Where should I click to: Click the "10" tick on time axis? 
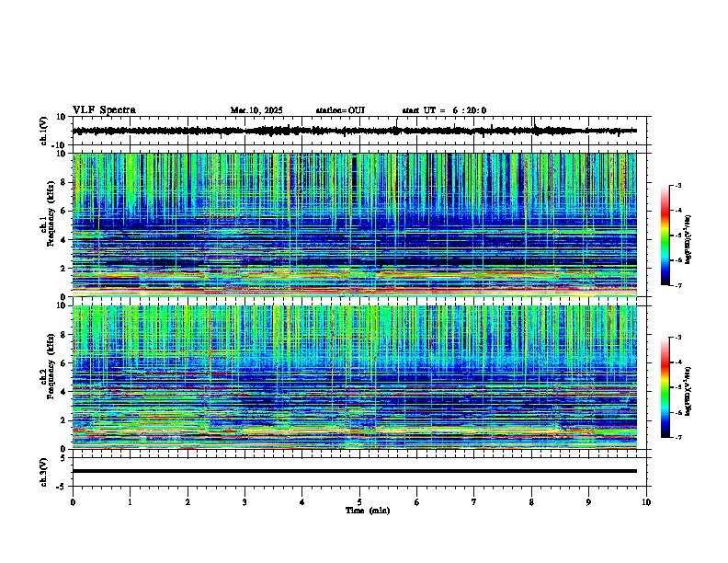point(646,502)
